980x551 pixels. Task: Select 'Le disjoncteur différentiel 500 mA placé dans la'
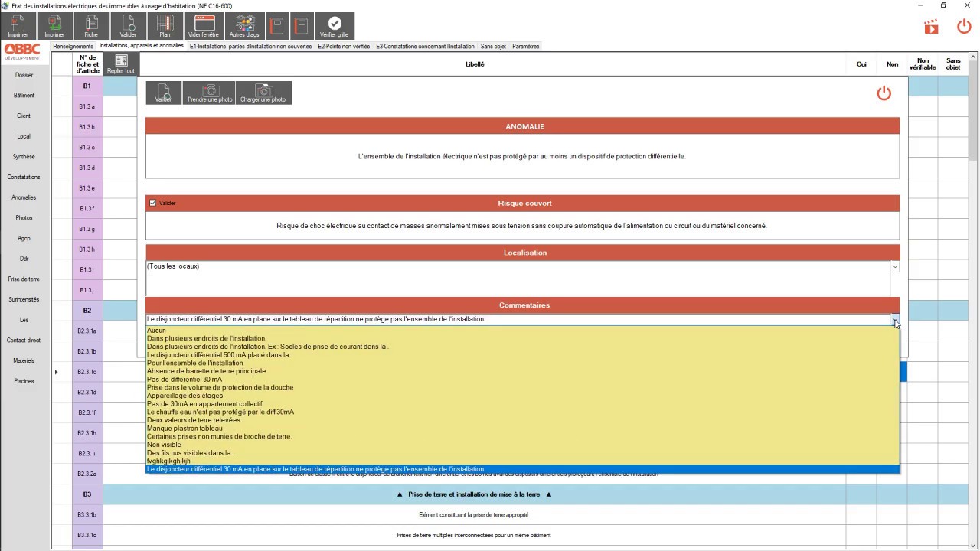[523, 355]
